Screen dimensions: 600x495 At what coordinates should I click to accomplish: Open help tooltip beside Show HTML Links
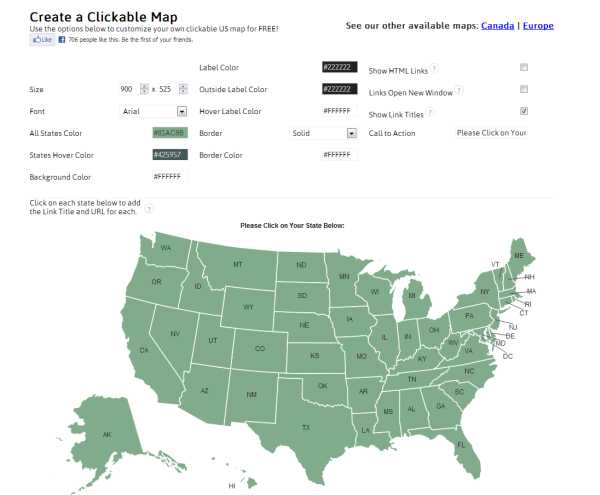(434, 68)
